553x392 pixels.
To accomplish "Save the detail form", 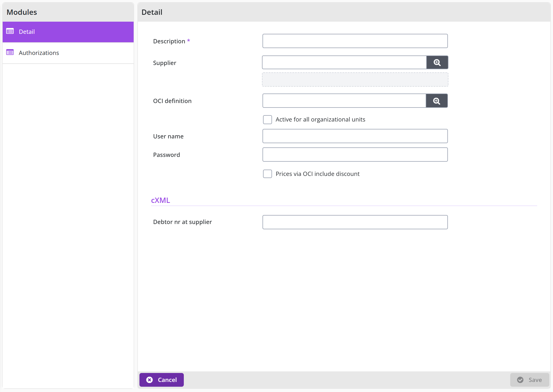I will point(530,380).
